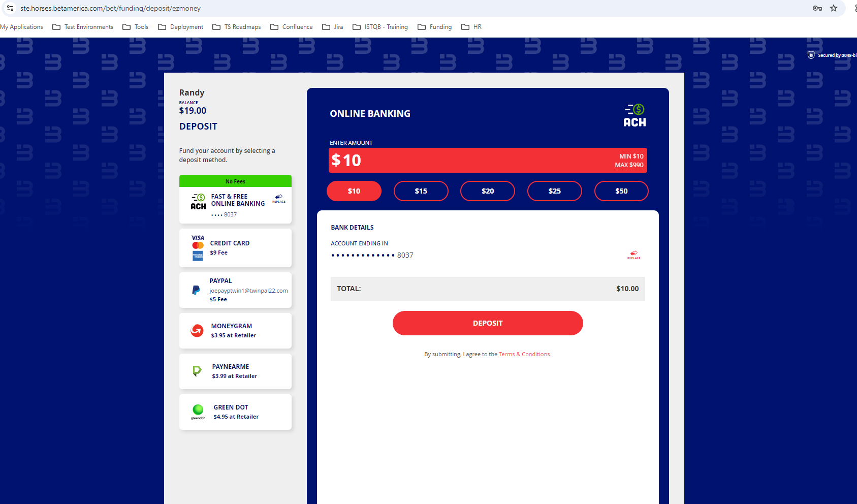Open My Applications bookmark
The height and width of the screenshot is (504, 857).
pos(21,27)
